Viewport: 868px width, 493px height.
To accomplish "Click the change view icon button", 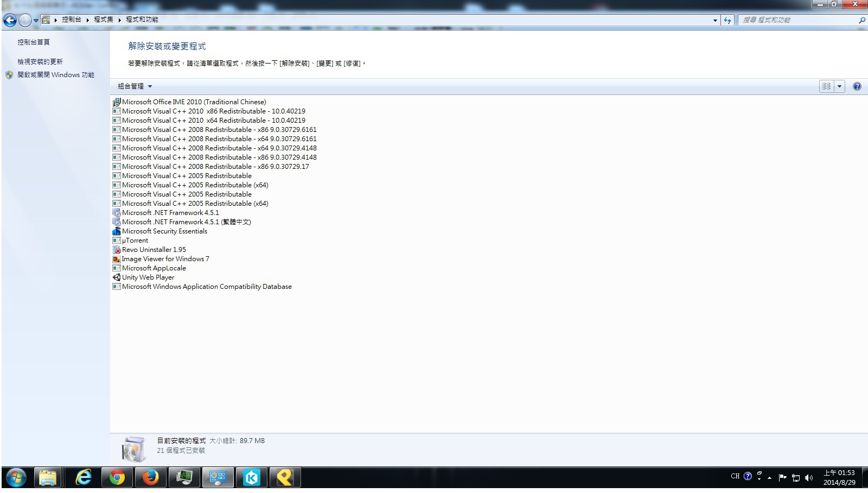I will coord(826,86).
